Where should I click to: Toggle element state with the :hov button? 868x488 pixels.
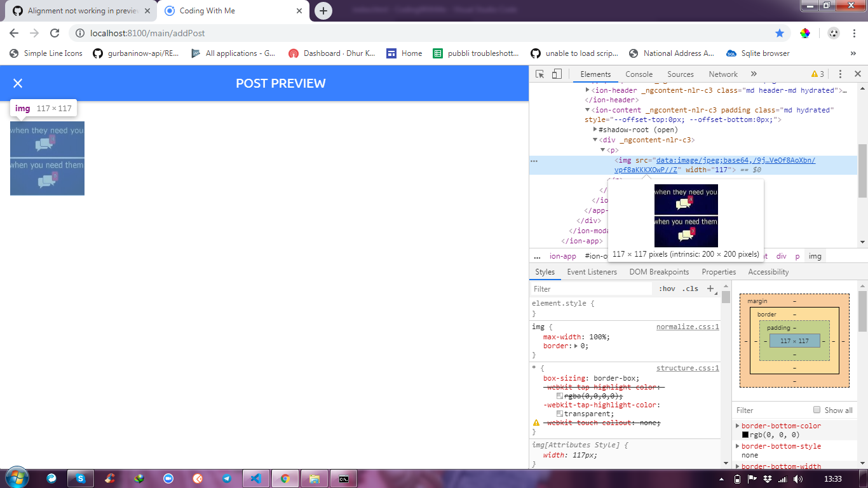pos(667,288)
